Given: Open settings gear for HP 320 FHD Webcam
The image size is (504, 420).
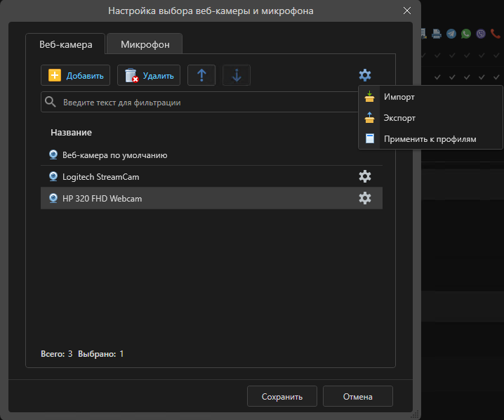Looking at the screenshot, I should [x=365, y=198].
